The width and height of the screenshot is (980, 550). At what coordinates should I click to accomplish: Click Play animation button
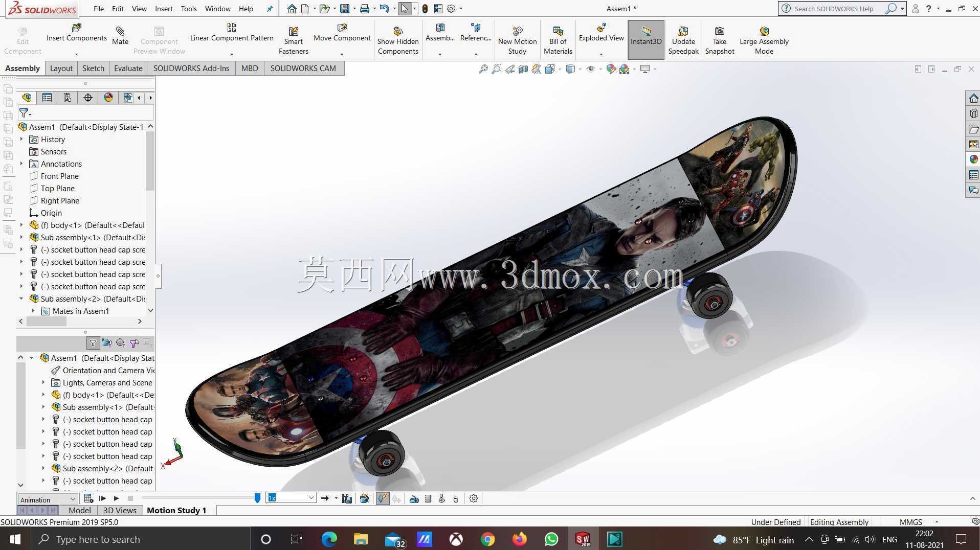(x=116, y=498)
